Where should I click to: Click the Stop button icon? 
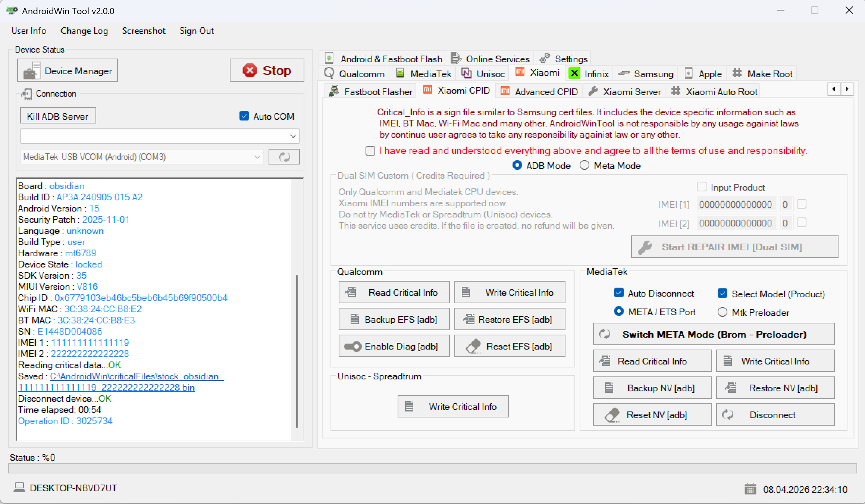pyautogui.click(x=250, y=70)
